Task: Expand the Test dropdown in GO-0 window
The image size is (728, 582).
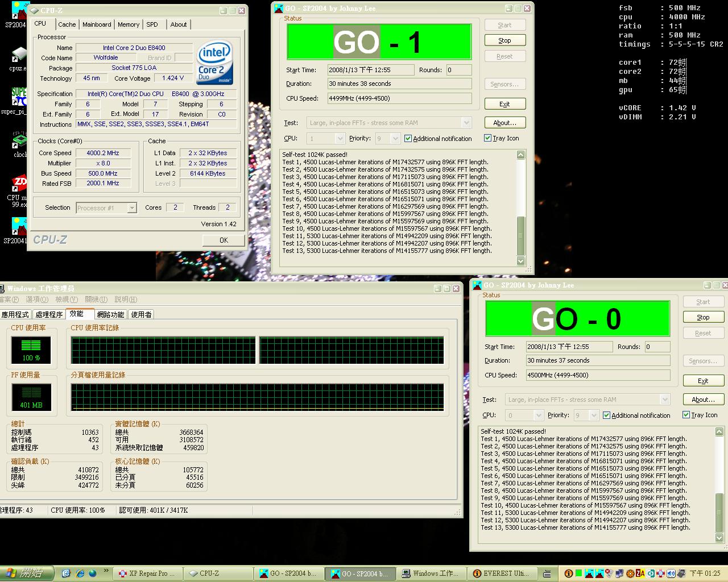Action: click(665, 400)
